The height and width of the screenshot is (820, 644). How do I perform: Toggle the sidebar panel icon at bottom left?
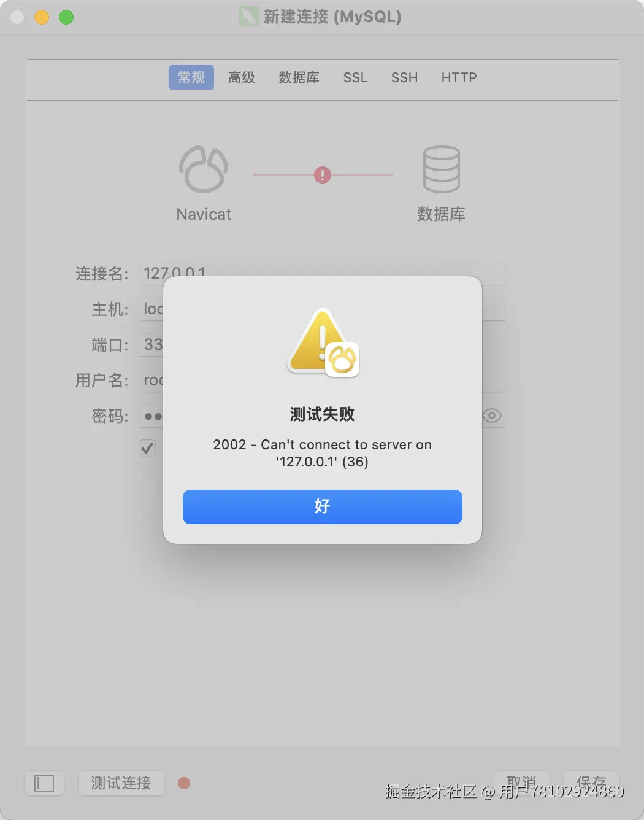(44, 783)
